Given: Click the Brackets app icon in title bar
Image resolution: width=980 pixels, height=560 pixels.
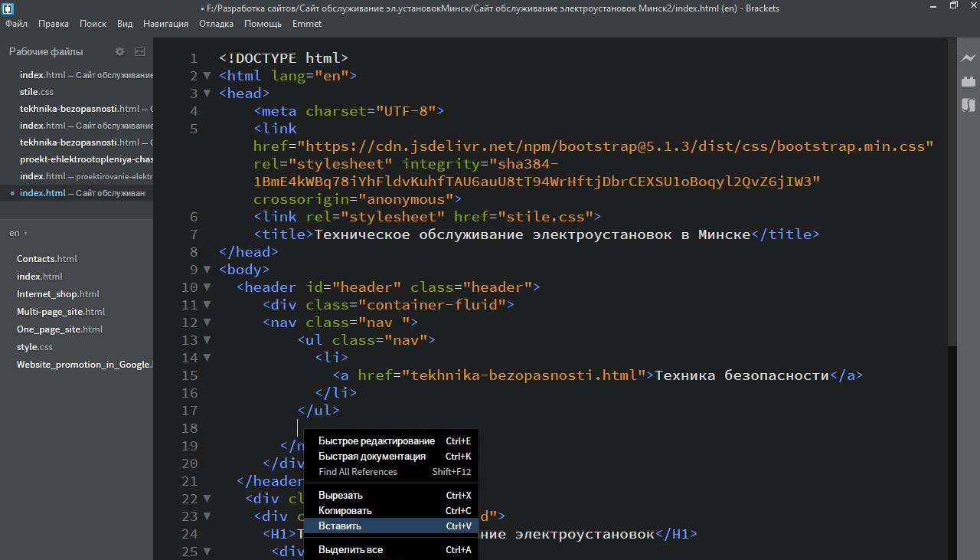Looking at the screenshot, I should click(x=7, y=8).
